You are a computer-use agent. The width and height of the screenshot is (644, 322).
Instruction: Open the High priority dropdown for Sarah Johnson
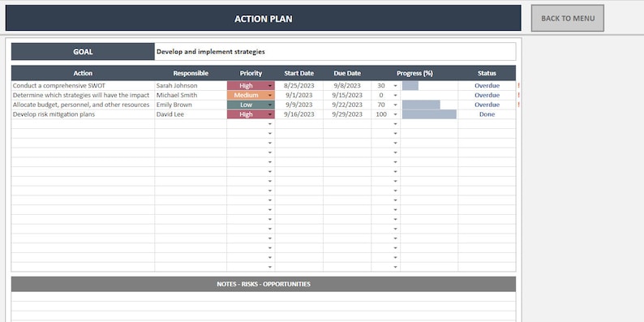[270, 86]
